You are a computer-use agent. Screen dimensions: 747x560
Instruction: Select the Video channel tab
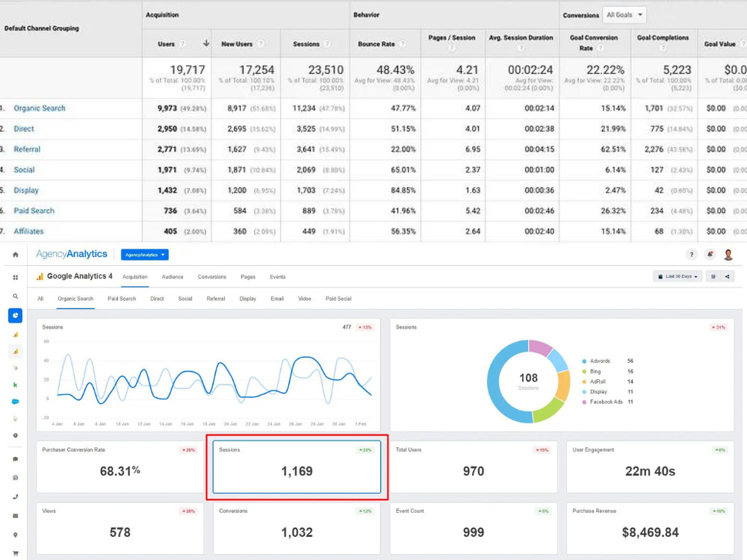[305, 299]
